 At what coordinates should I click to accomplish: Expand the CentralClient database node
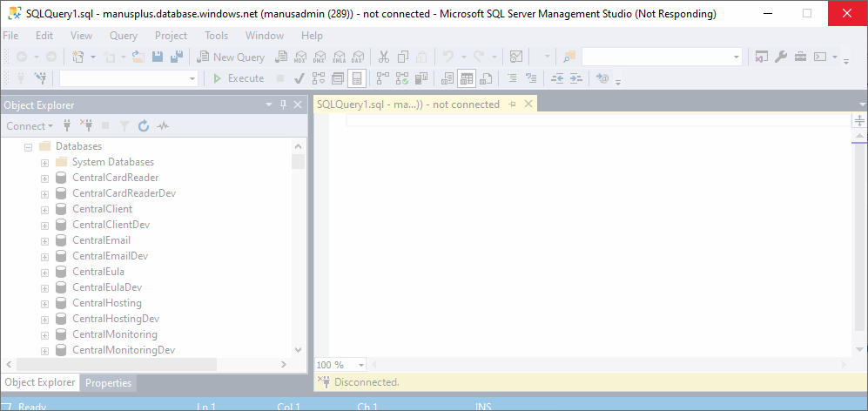tap(45, 210)
